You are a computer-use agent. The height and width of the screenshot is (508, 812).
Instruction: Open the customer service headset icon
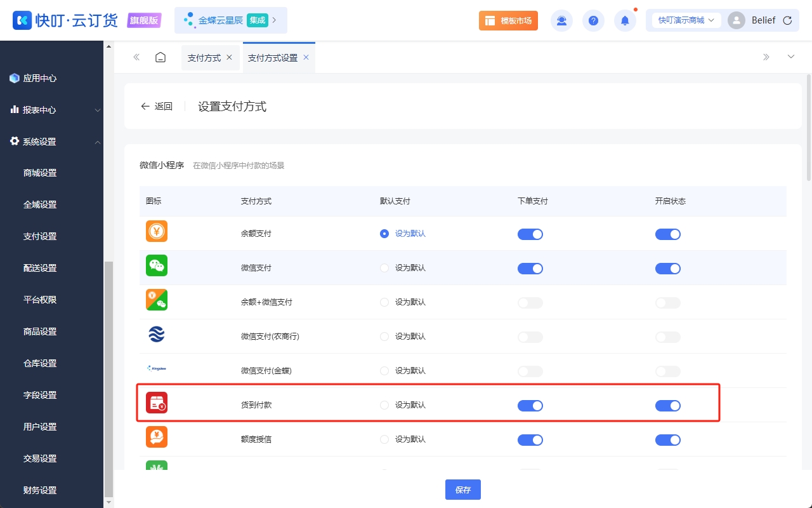[561, 20]
